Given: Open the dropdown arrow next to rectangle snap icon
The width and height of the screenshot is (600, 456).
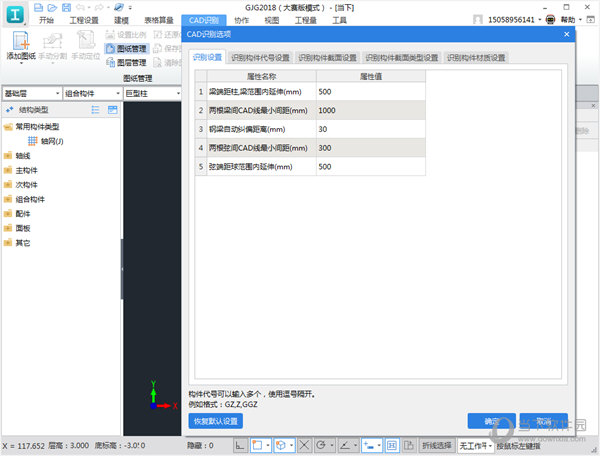Looking at the screenshot, I should click(267, 445).
